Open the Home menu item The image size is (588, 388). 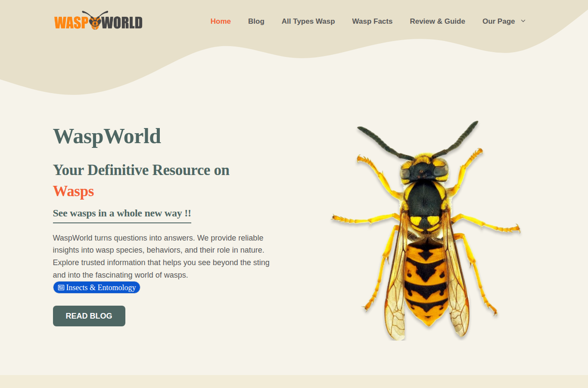coord(221,21)
